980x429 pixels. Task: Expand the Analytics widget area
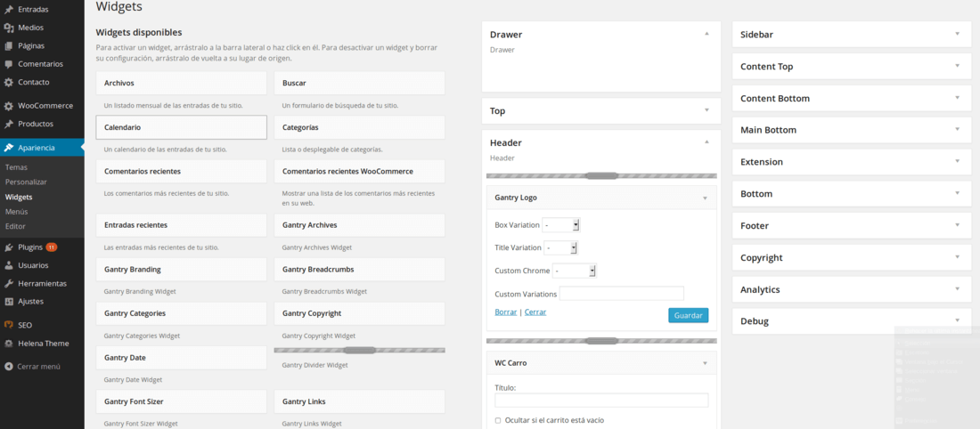(x=957, y=288)
